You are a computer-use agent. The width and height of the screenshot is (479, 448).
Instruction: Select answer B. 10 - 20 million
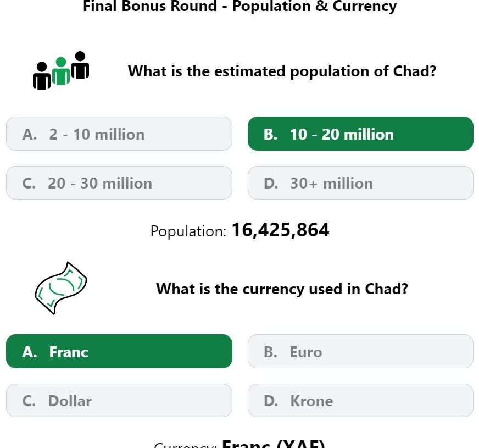(x=360, y=134)
